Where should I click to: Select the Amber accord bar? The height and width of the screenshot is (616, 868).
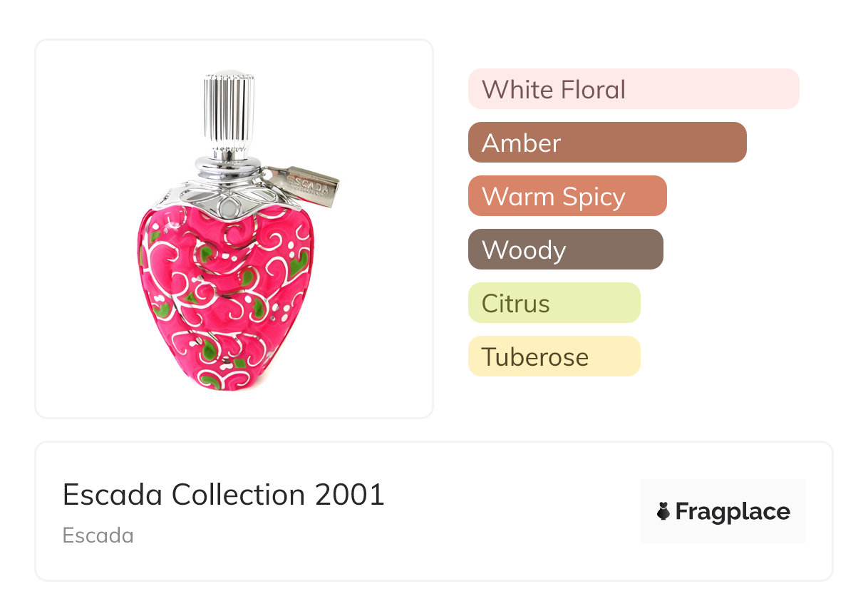pos(606,143)
